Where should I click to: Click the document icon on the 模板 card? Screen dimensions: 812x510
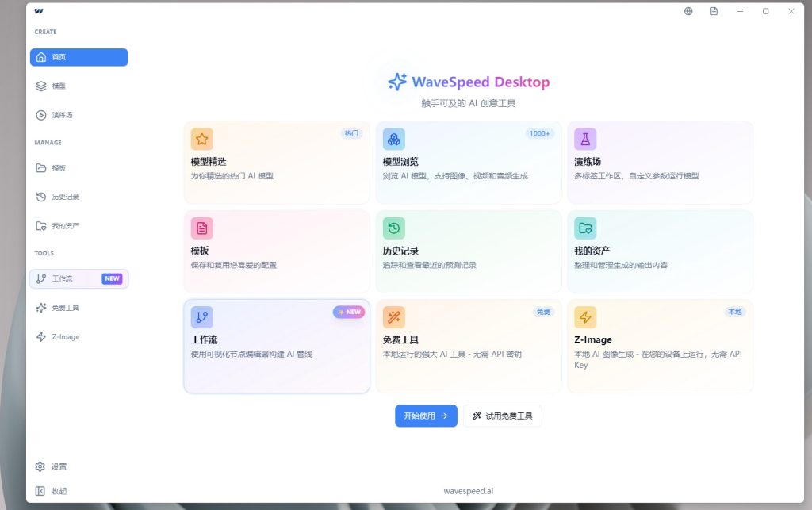click(202, 228)
